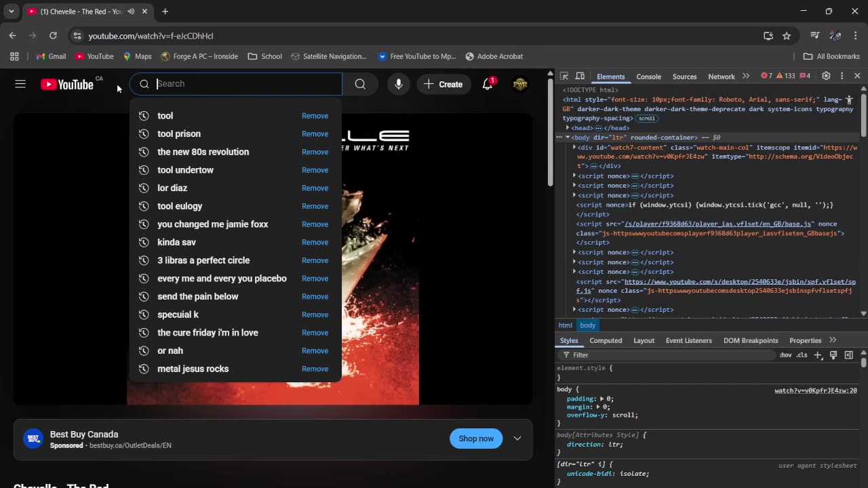The height and width of the screenshot is (488, 868).
Task: Click the search magnifier button
Action: point(360,84)
